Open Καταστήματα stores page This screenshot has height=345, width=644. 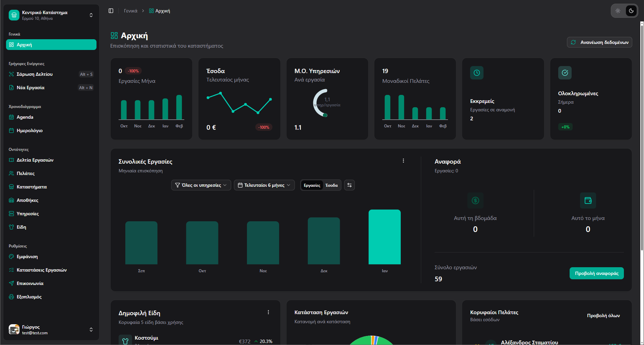(x=51, y=187)
